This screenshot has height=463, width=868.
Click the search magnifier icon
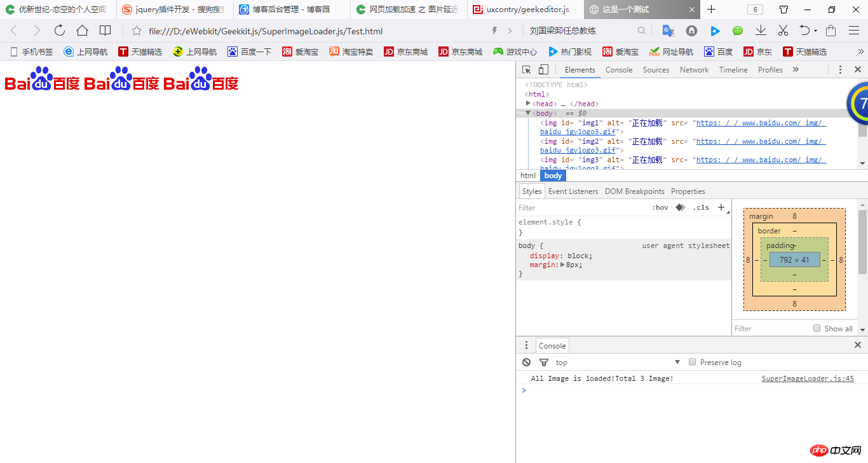pyautogui.click(x=642, y=31)
